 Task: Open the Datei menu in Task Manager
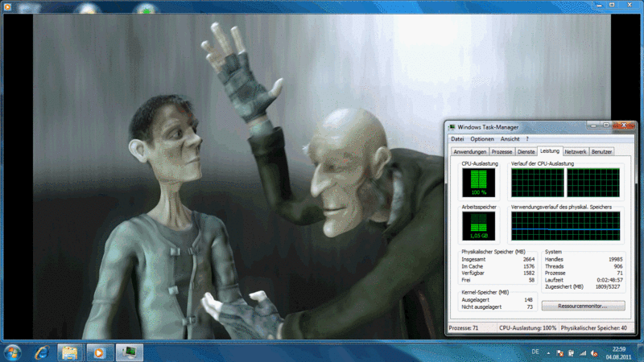coord(457,139)
